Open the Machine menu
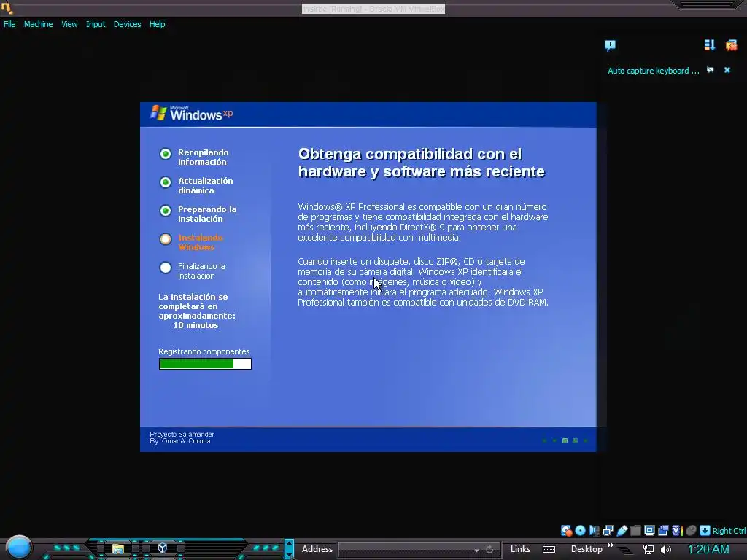The image size is (747, 560). pyautogui.click(x=38, y=24)
